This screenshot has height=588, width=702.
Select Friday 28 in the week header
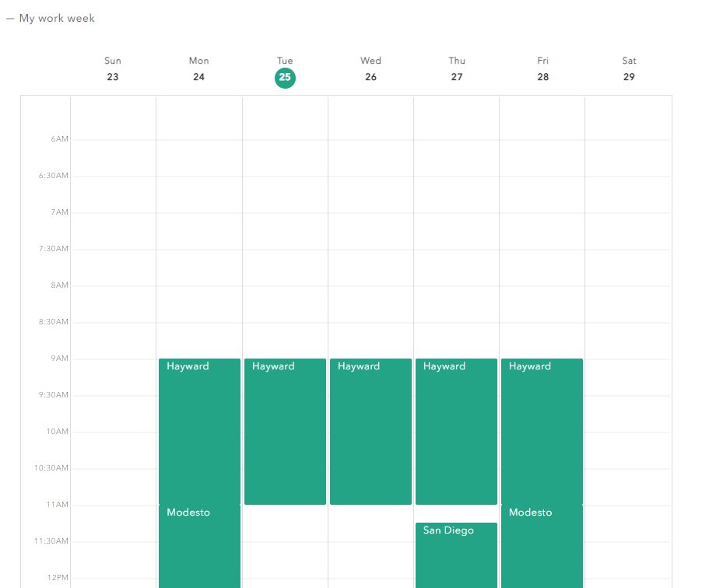[x=542, y=69]
